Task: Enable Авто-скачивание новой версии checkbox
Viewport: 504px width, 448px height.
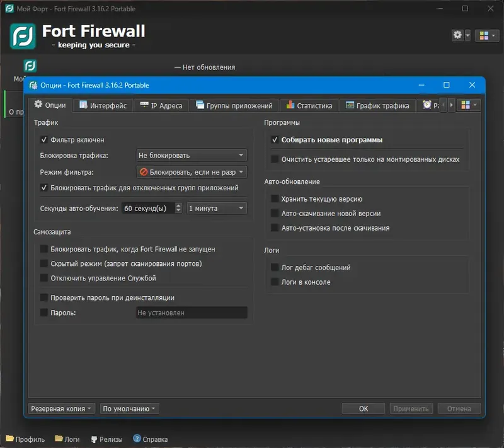Action: click(275, 213)
